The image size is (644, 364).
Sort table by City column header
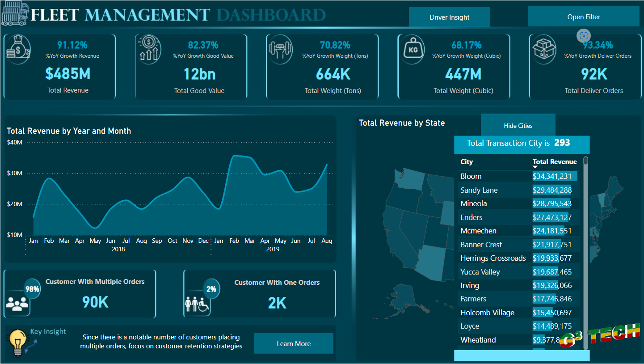click(467, 162)
